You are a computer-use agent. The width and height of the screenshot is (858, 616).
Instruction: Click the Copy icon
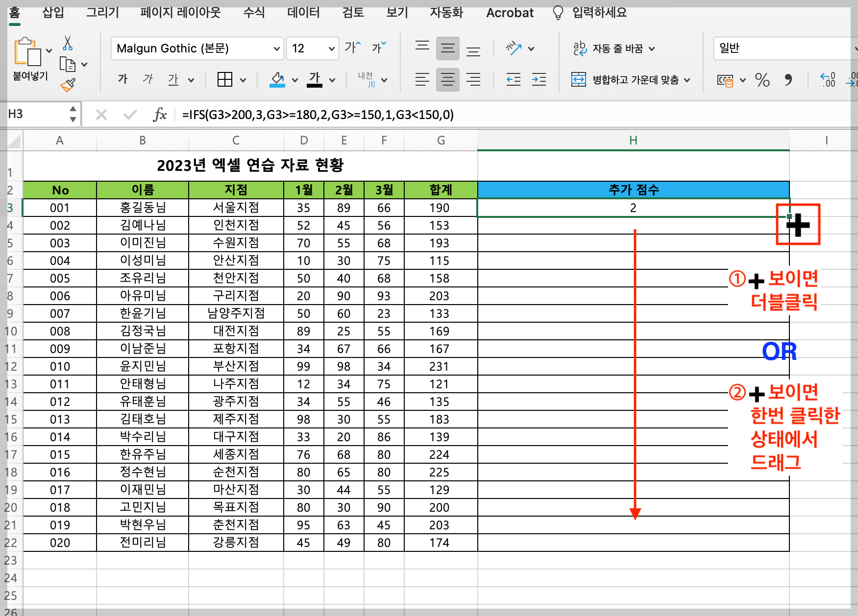[x=69, y=64]
